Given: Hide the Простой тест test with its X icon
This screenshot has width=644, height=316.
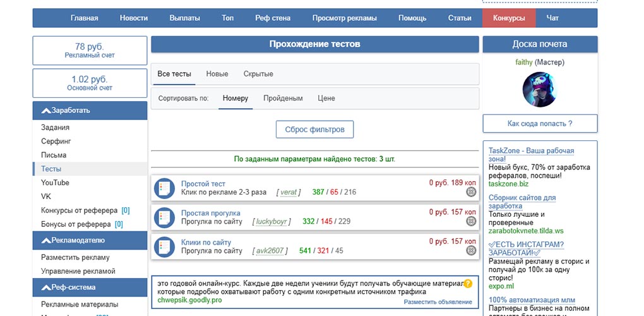Looking at the screenshot, I should (x=471, y=192).
